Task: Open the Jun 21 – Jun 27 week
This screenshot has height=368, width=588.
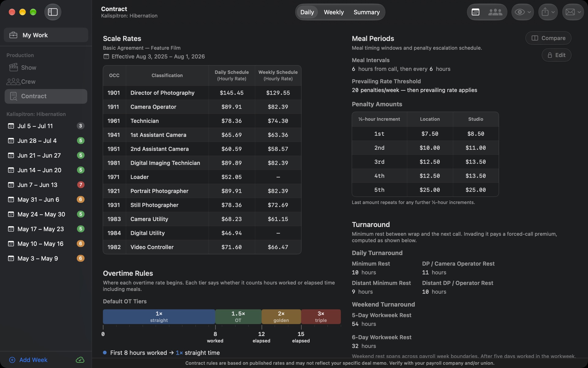Action: tap(46, 155)
